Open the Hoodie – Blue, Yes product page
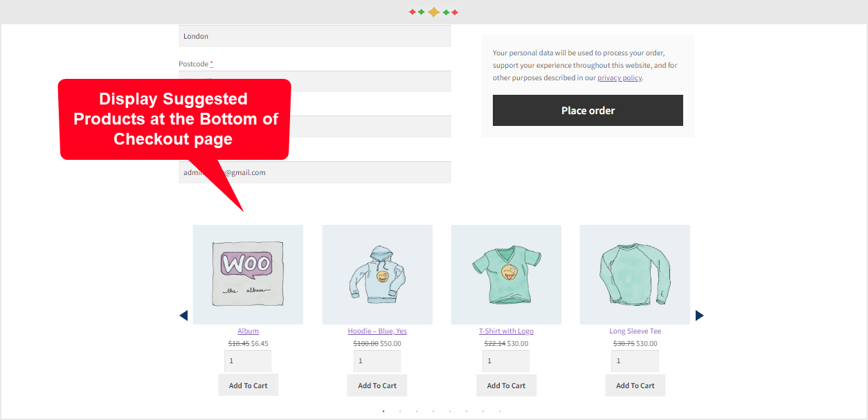The height and width of the screenshot is (420, 868). [377, 331]
